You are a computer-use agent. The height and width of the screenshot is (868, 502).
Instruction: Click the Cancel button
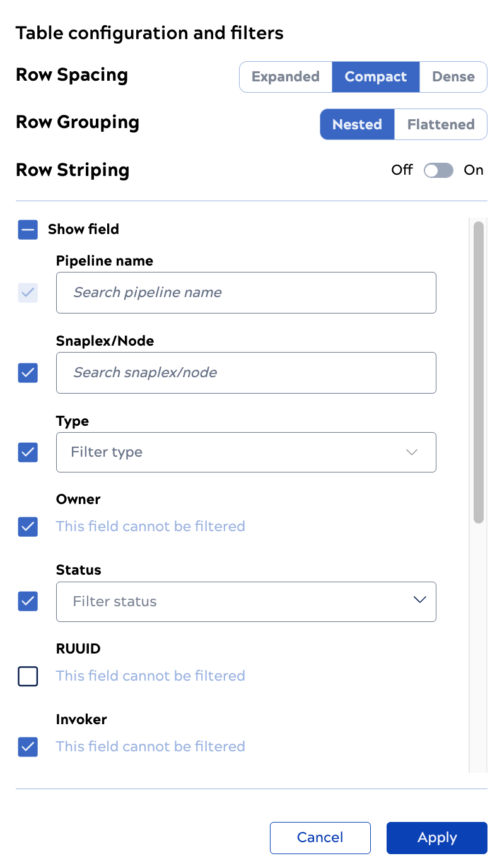(x=320, y=838)
